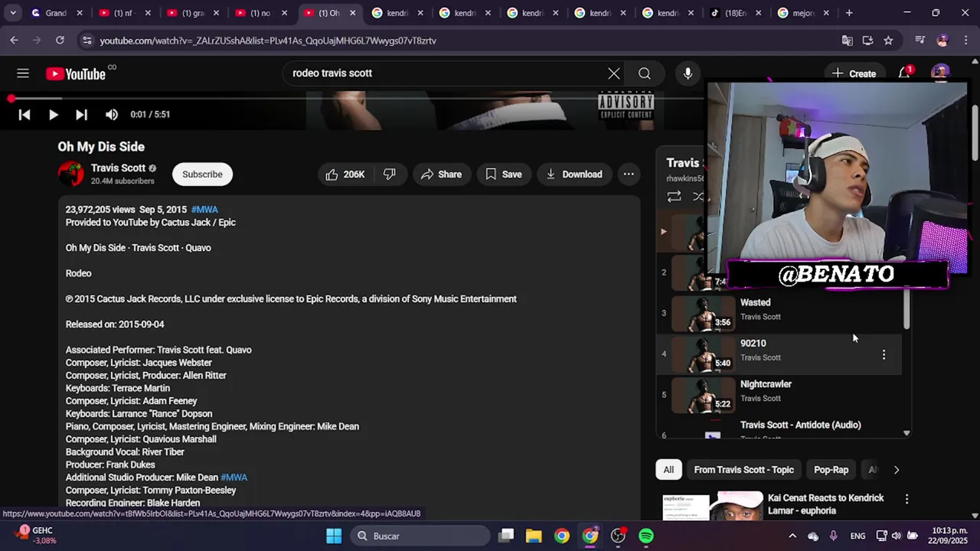Open Chrome three-dot menu
Viewport: 980px width, 551px height.
tap(965, 41)
